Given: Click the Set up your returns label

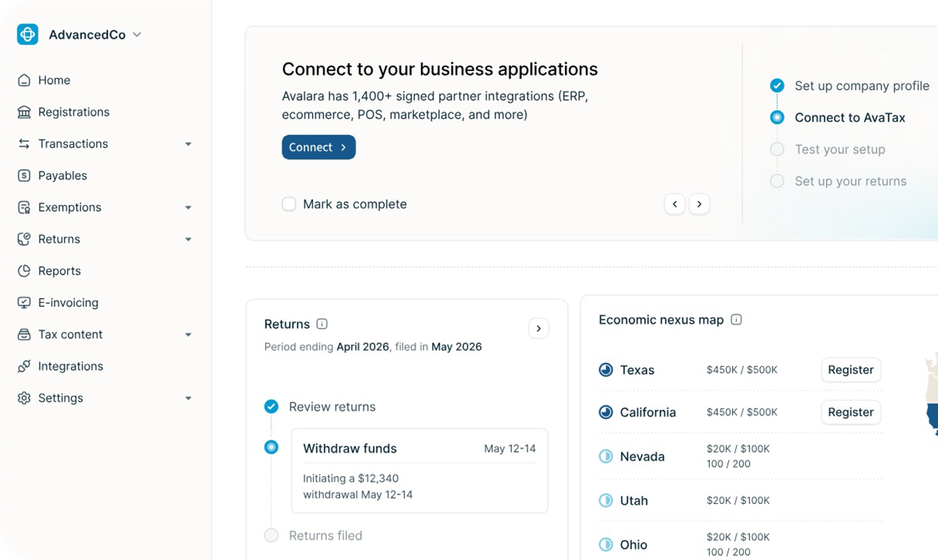Looking at the screenshot, I should [x=850, y=181].
